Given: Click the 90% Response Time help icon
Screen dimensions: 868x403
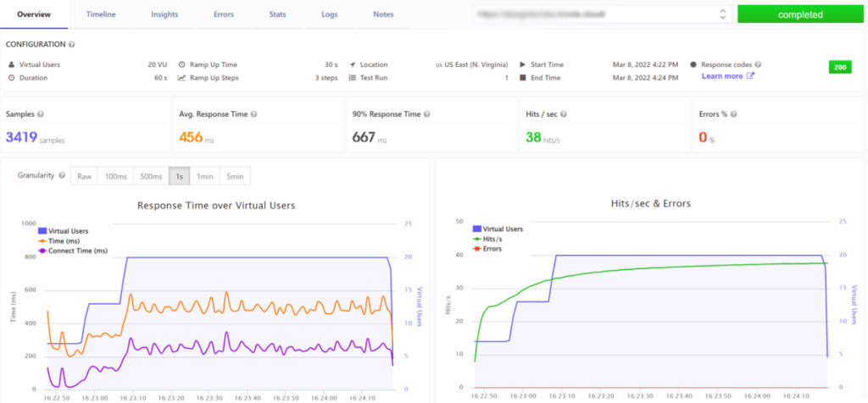Looking at the screenshot, I should [427, 114].
